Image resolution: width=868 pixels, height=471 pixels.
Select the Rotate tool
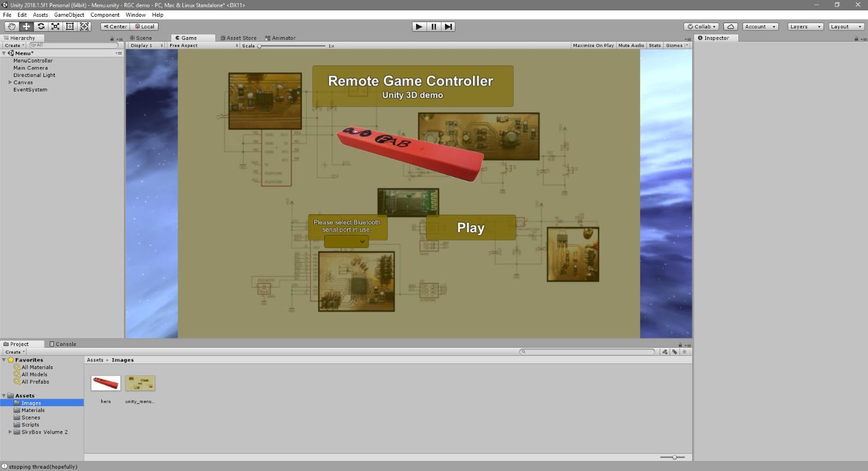pos(41,27)
